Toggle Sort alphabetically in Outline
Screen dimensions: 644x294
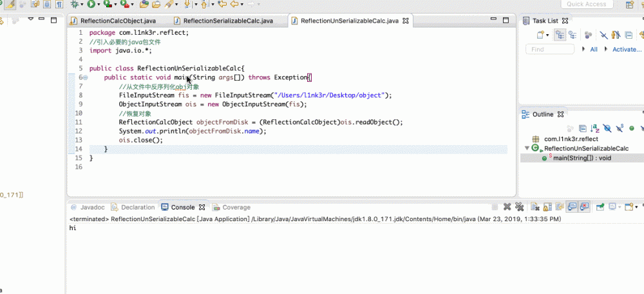click(x=594, y=129)
